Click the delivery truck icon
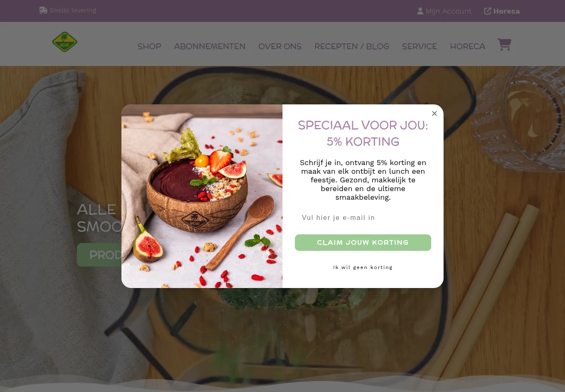Viewport: 565px width, 392px height. coord(43,10)
